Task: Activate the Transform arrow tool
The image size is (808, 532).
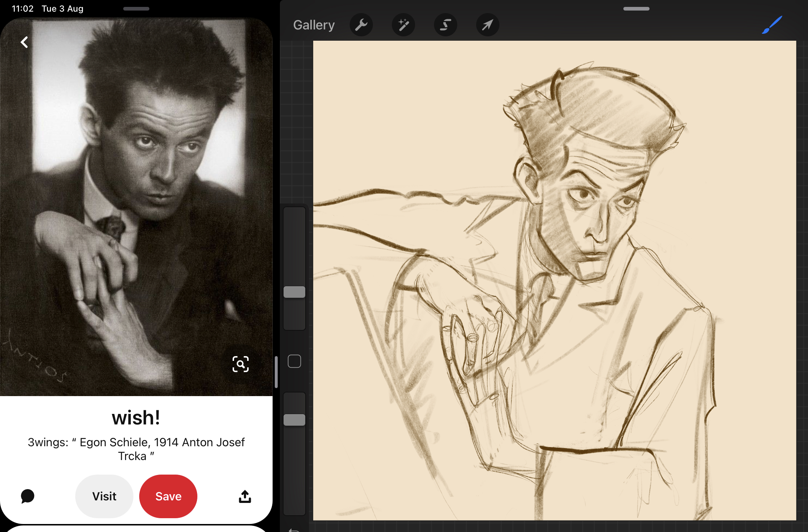Action: pos(487,25)
